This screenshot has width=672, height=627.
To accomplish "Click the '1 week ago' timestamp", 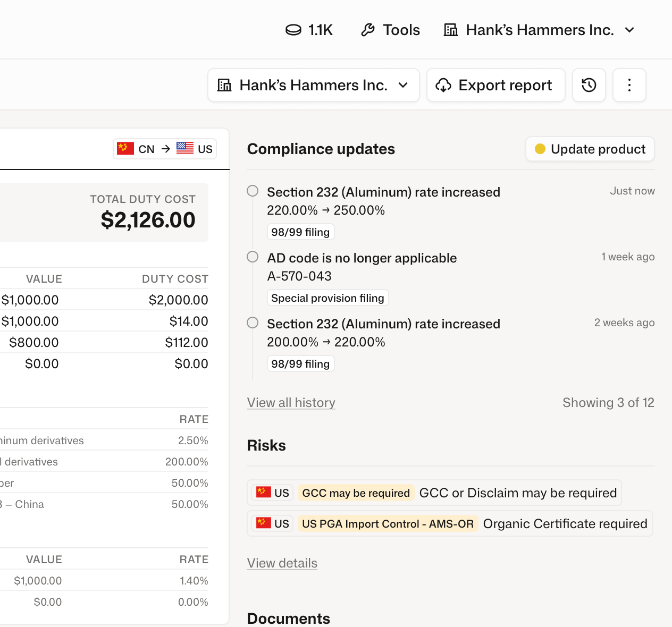I will [x=628, y=257].
